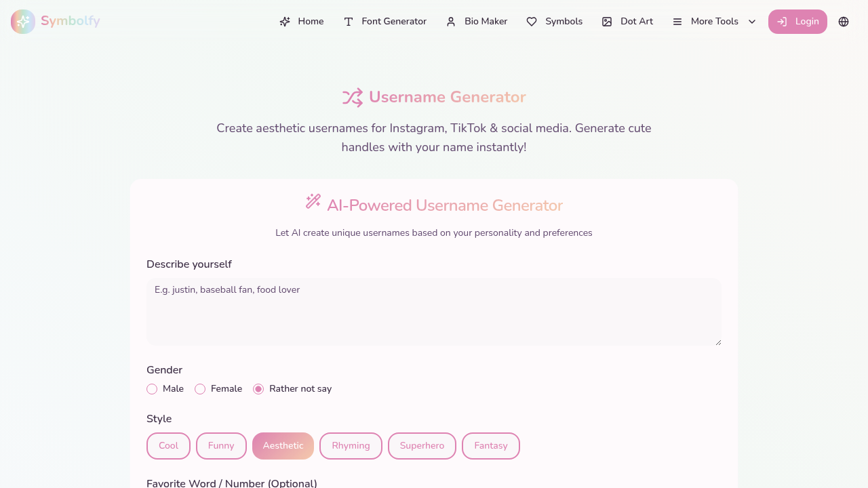Click the heart icon beside Symbols
868x488 pixels.
532,21
